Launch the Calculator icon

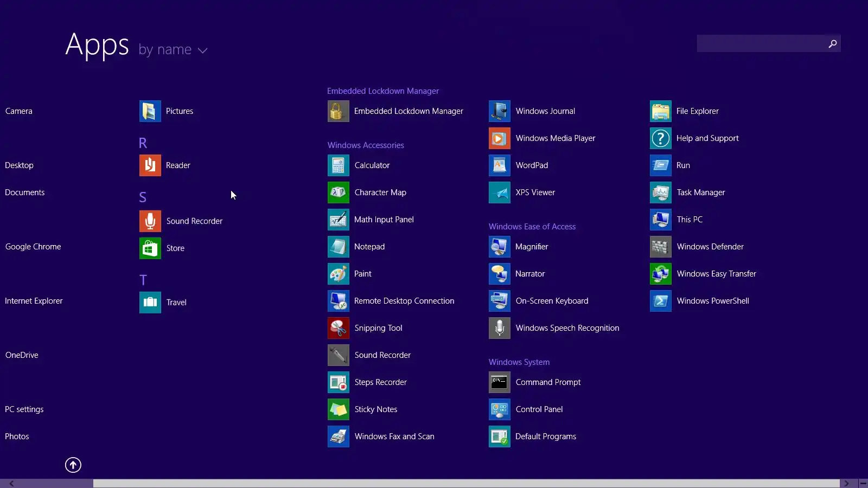coord(339,165)
